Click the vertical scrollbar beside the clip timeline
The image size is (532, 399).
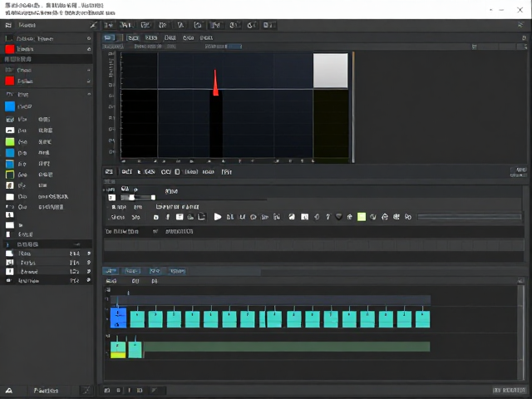coord(521,332)
